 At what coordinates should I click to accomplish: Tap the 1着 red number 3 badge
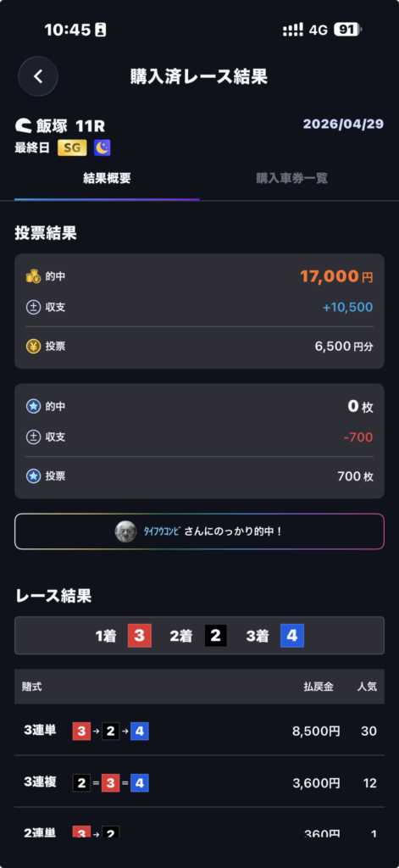pyautogui.click(x=140, y=636)
